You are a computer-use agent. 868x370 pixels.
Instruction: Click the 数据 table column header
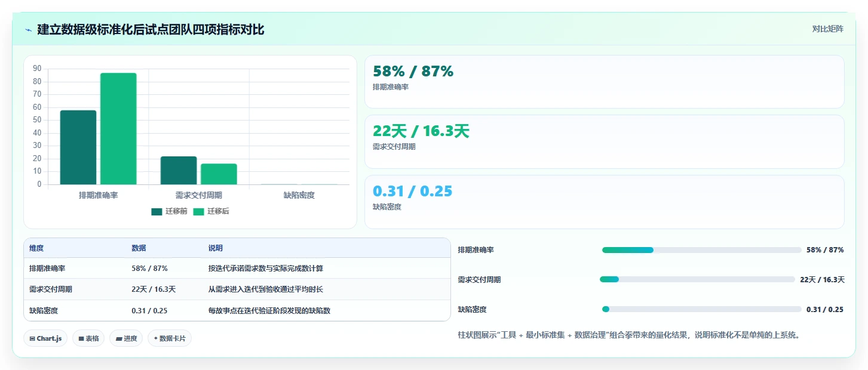(x=139, y=248)
